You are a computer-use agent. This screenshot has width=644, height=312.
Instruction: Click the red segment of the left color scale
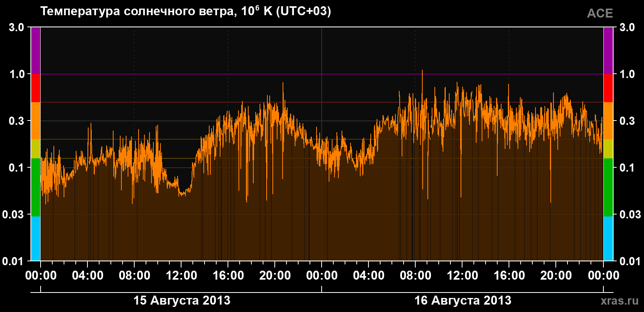click(36, 88)
